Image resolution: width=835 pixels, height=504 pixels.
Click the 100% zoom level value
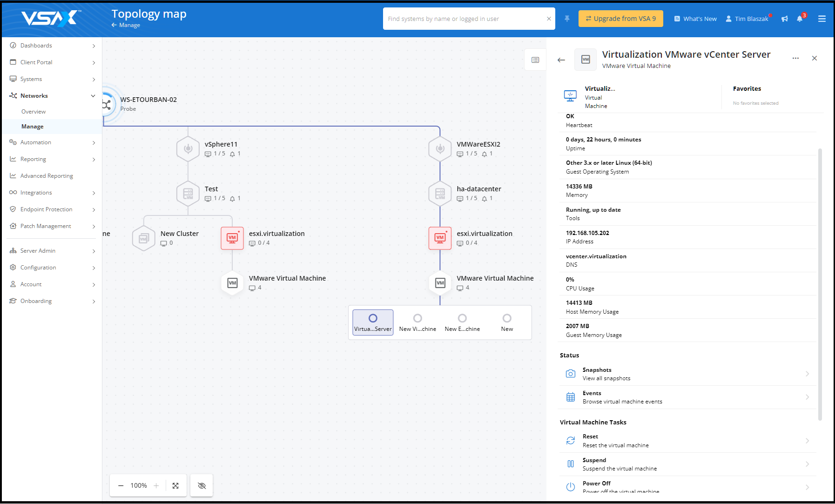(x=139, y=485)
